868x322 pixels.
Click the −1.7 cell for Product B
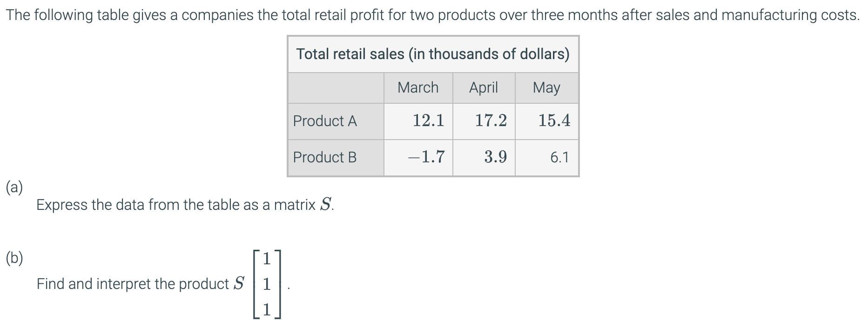pos(426,157)
